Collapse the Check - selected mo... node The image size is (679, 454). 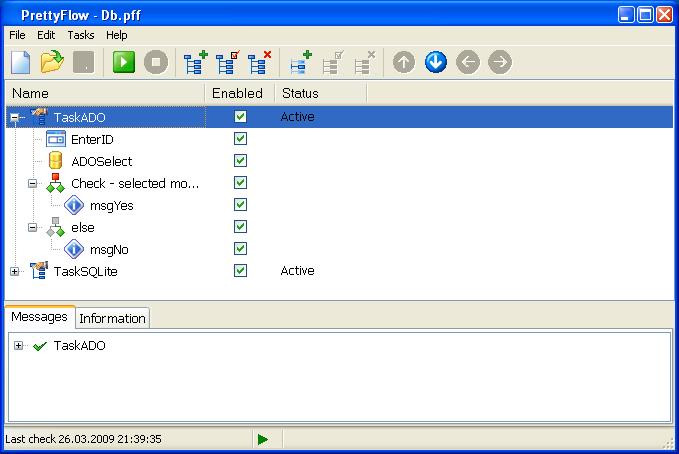32,183
